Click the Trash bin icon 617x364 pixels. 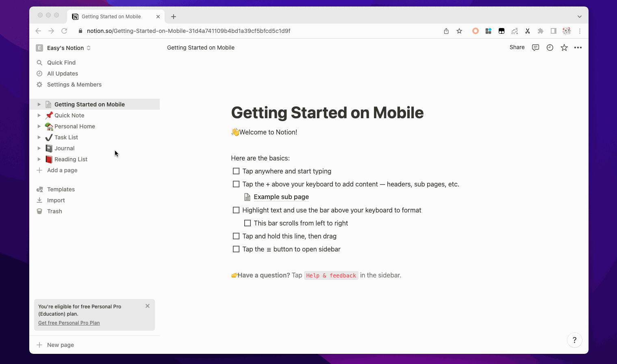(39, 211)
